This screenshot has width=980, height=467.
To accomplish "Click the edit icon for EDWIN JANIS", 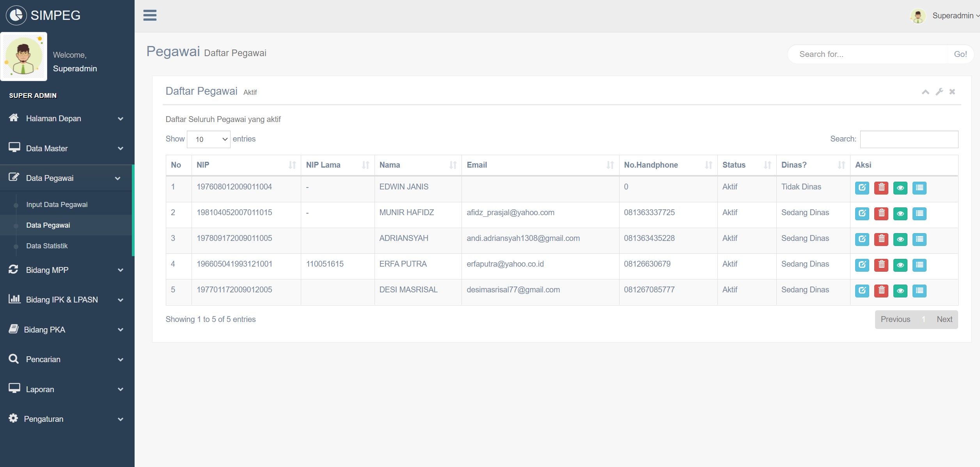I will click(862, 187).
